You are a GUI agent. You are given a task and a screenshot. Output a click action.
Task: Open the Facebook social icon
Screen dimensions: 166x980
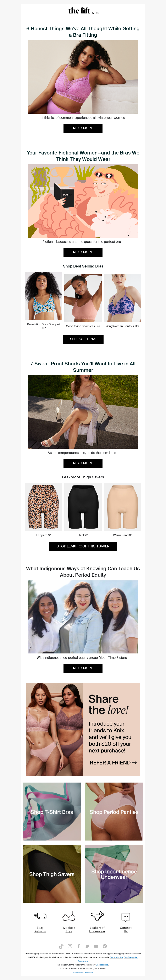pyautogui.click(x=78, y=946)
